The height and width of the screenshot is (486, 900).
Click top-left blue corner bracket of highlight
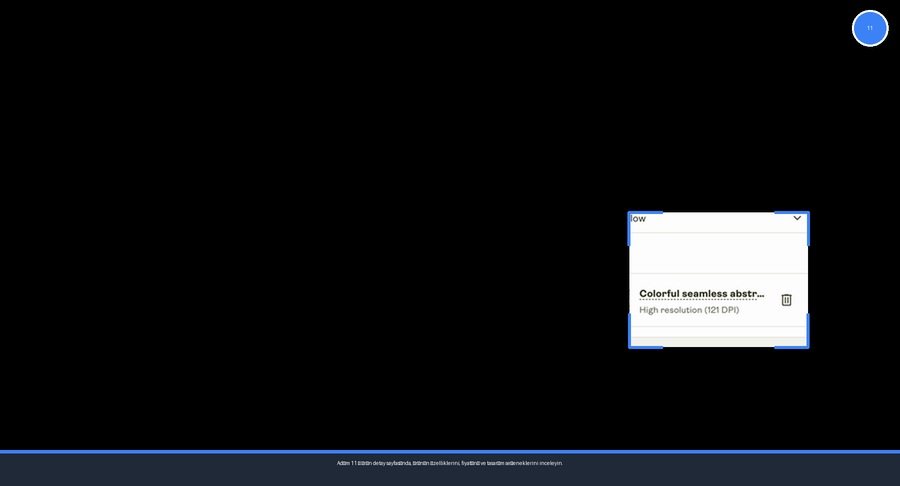(631, 215)
